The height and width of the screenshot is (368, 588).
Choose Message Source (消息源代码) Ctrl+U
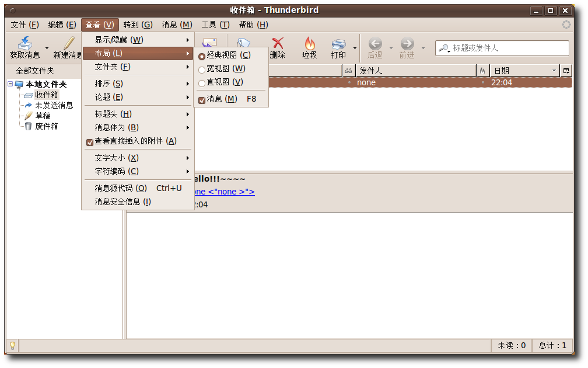[138, 189]
